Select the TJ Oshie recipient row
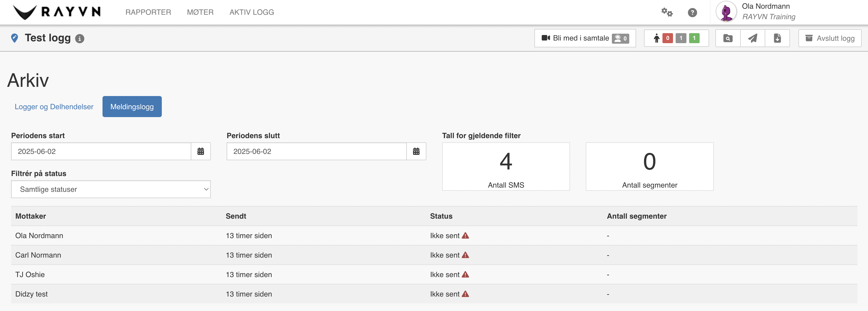This screenshot has height=311, width=868. tap(434, 275)
